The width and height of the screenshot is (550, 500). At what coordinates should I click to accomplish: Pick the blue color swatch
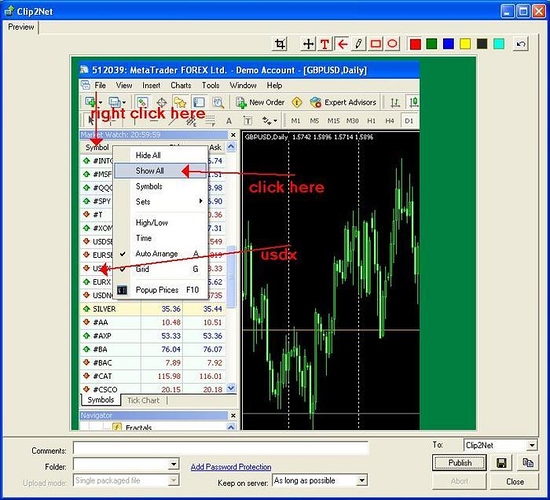(x=448, y=44)
